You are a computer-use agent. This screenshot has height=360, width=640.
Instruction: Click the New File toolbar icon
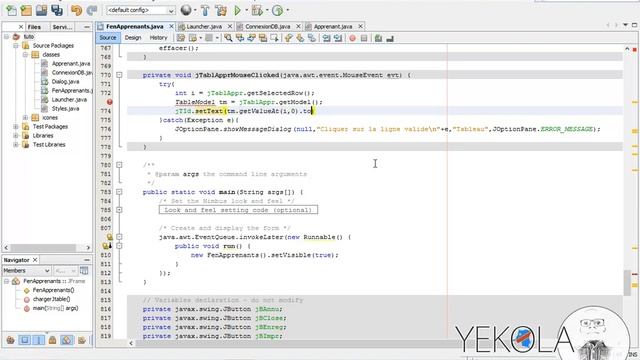tap(11, 10)
